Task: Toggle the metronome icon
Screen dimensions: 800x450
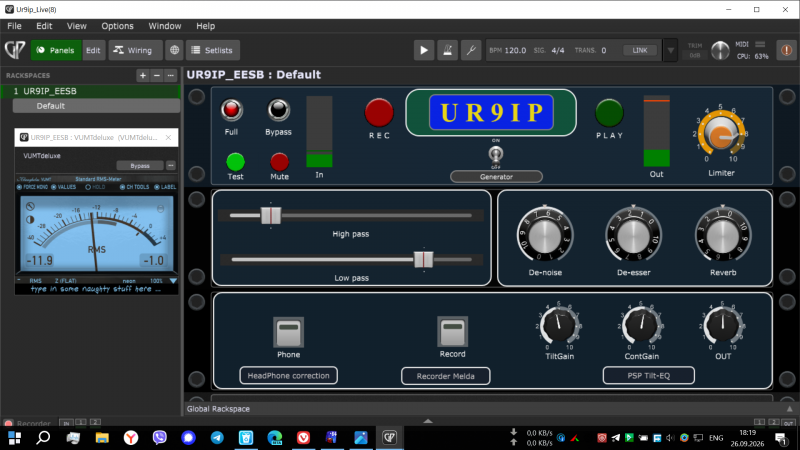Action: coord(447,50)
